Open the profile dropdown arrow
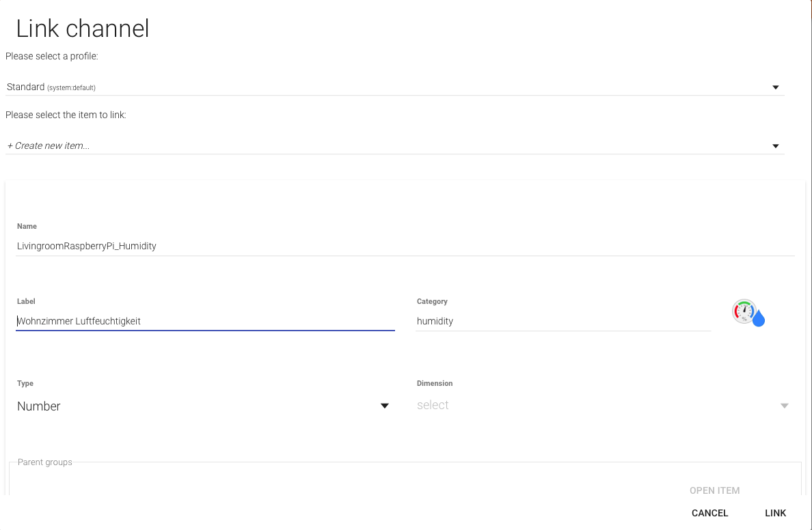 coord(775,87)
